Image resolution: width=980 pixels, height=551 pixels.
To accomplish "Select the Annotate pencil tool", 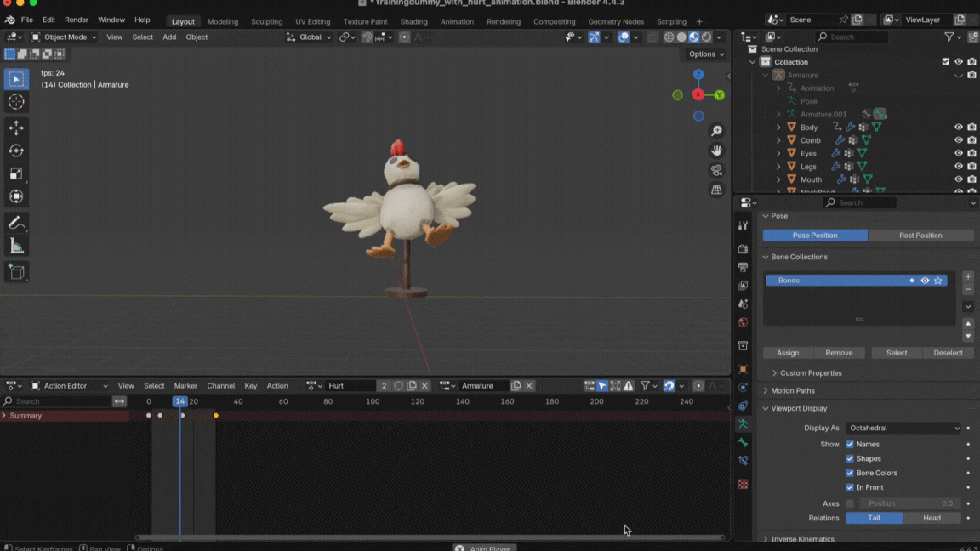I will [x=16, y=223].
